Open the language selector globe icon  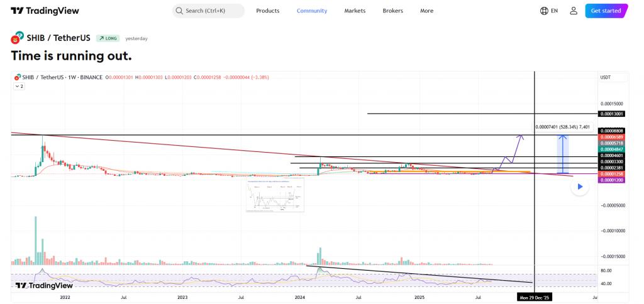(544, 11)
